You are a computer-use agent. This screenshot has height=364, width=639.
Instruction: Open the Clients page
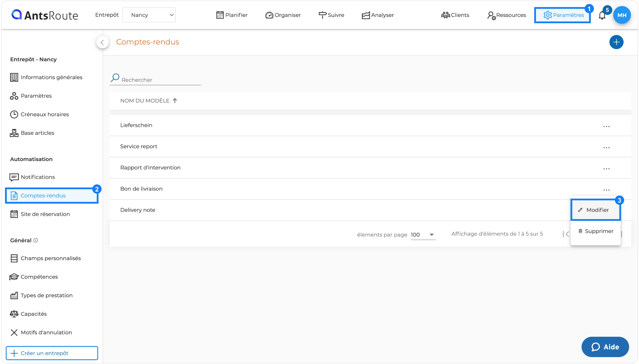click(x=455, y=15)
